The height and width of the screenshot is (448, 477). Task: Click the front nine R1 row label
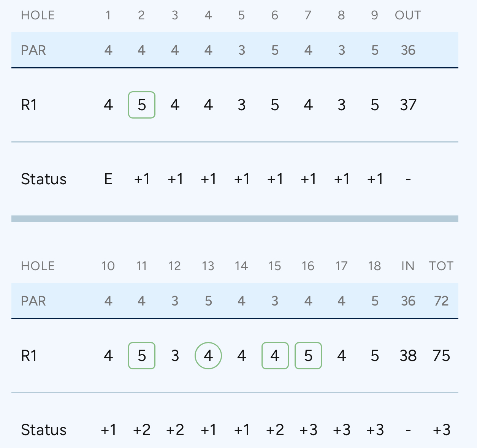pos(29,105)
